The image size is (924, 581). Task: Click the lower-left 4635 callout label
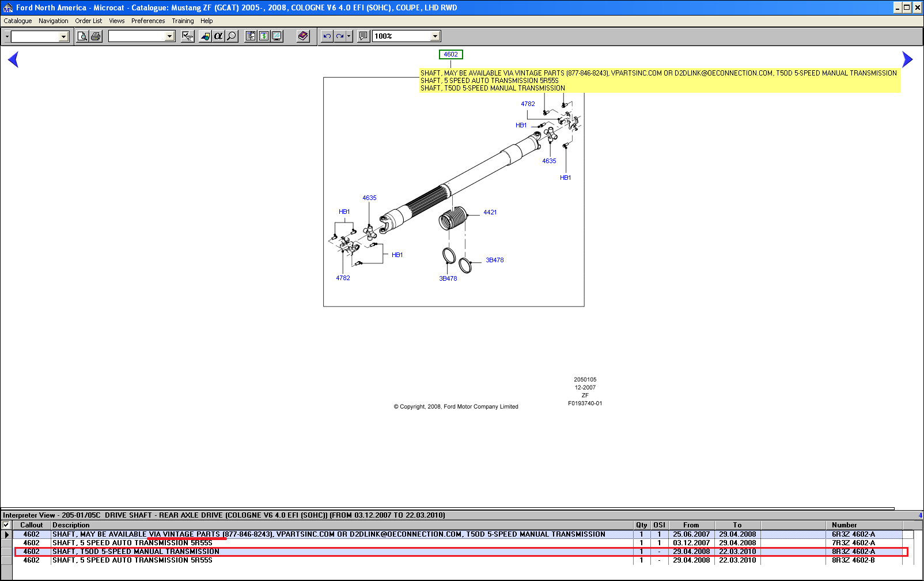(x=369, y=198)
